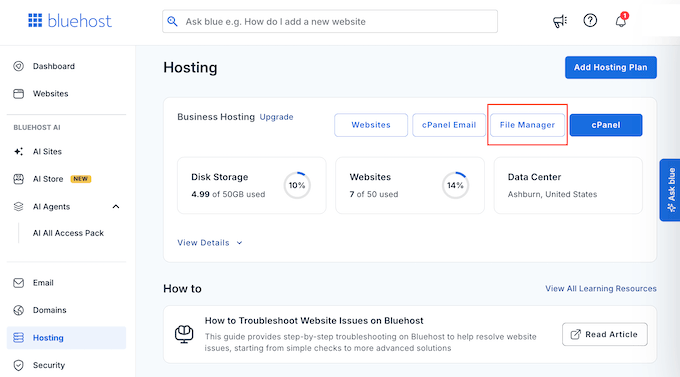Collapse the AI Agents section chevron
This screenshot has height=377, width=680.
(x=116, y=207)
